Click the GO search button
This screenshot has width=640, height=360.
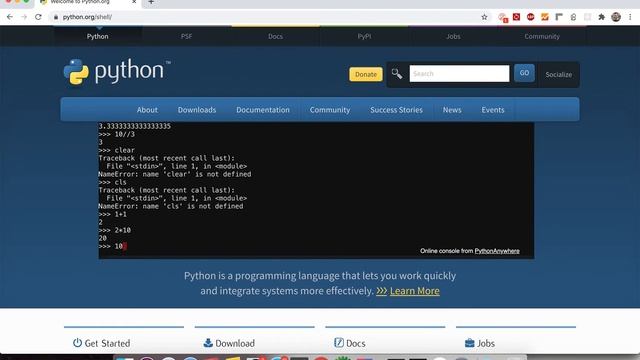click(524, 73)
